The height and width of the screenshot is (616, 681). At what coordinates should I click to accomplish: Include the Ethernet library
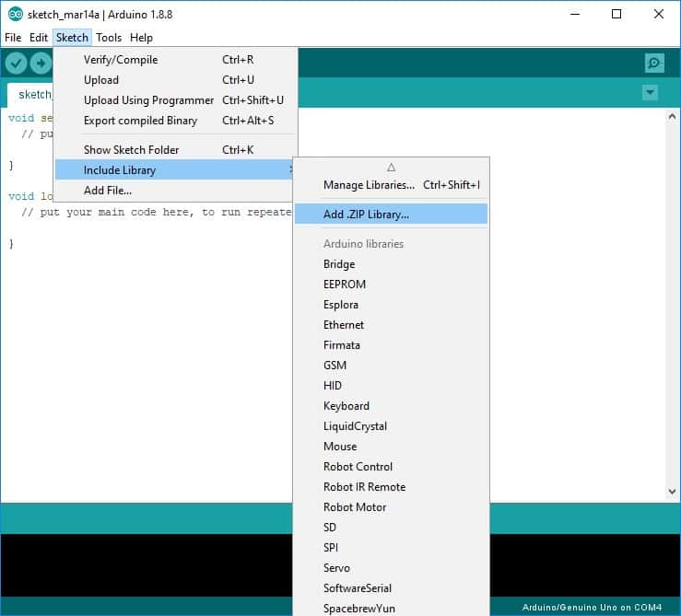coord(391,325)
